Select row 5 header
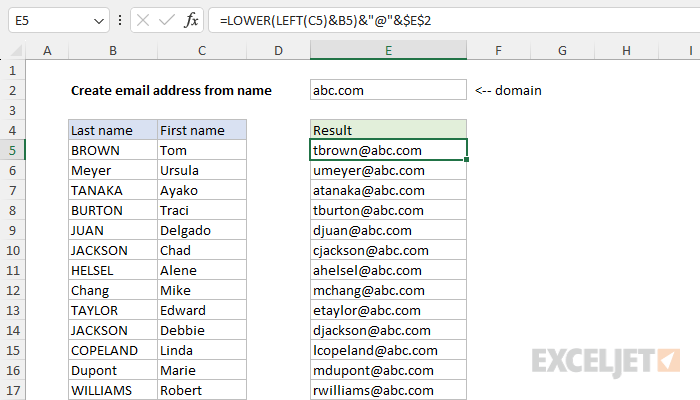 [12, 150]
